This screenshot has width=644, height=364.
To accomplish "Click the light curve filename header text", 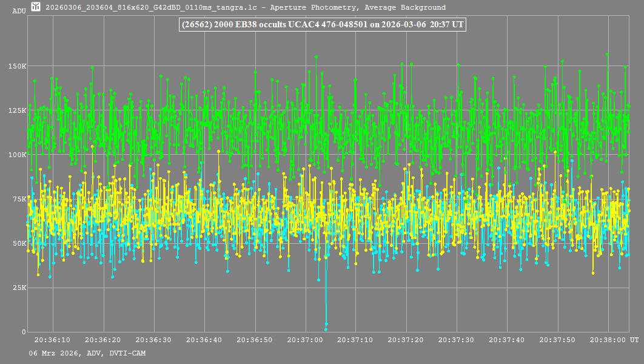I will tap(246, 8).
